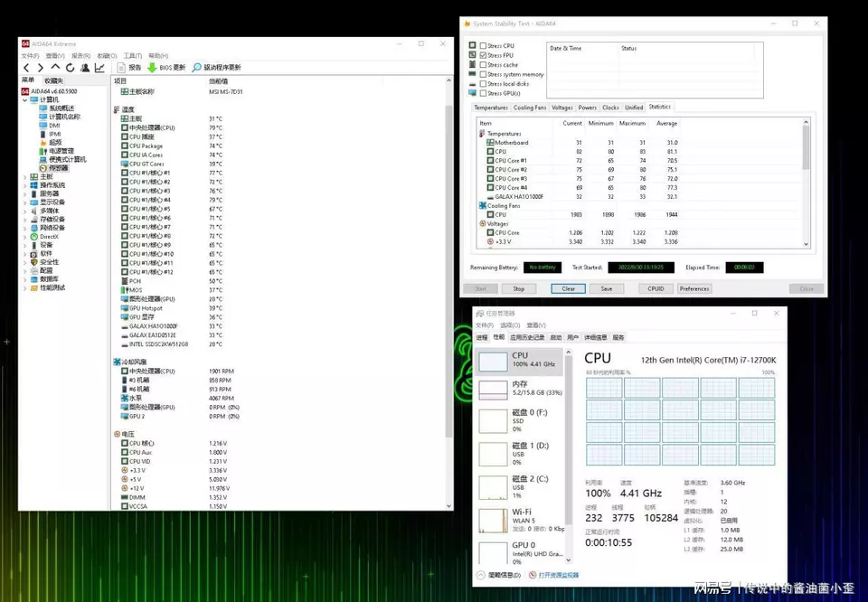The image size is (868, 602).
Task: Switch to the 收藏夹 favorites tab
Action: 53,80
